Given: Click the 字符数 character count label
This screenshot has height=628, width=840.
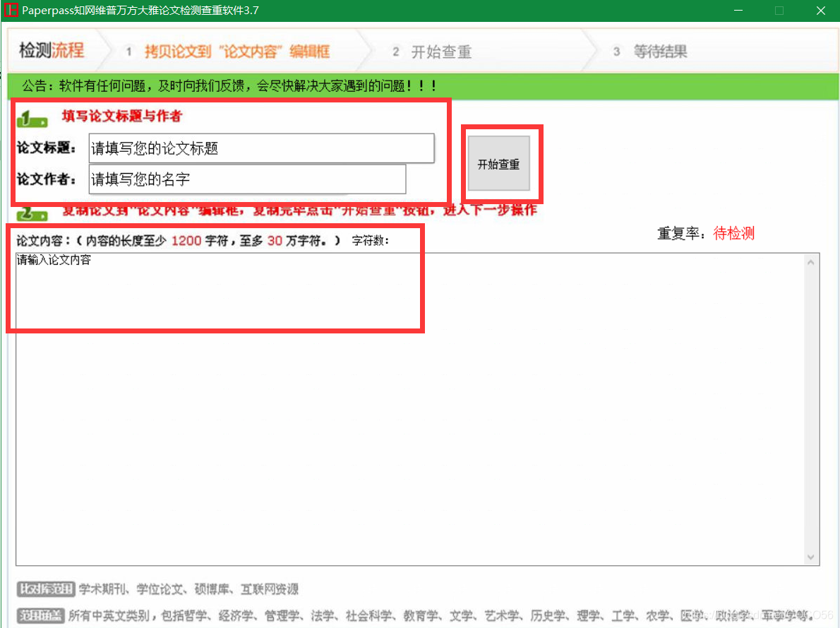Looking at the screenshot, I should [x=370, y=240].
